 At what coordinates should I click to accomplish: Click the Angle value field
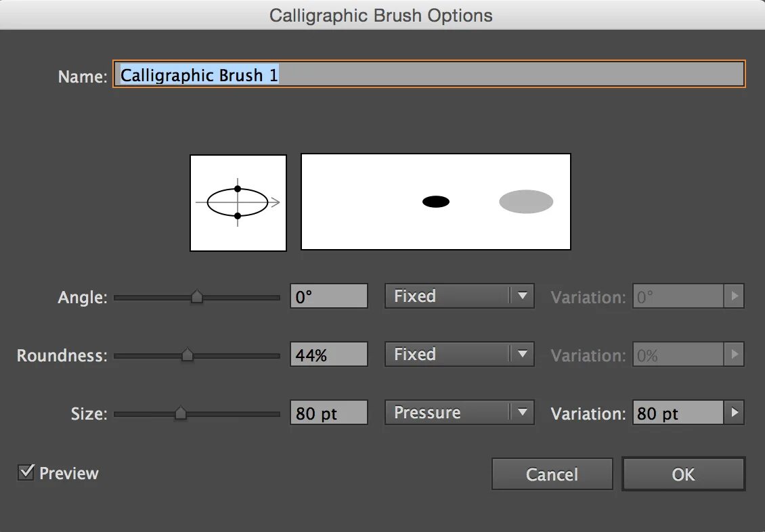(x=329, y=296)
